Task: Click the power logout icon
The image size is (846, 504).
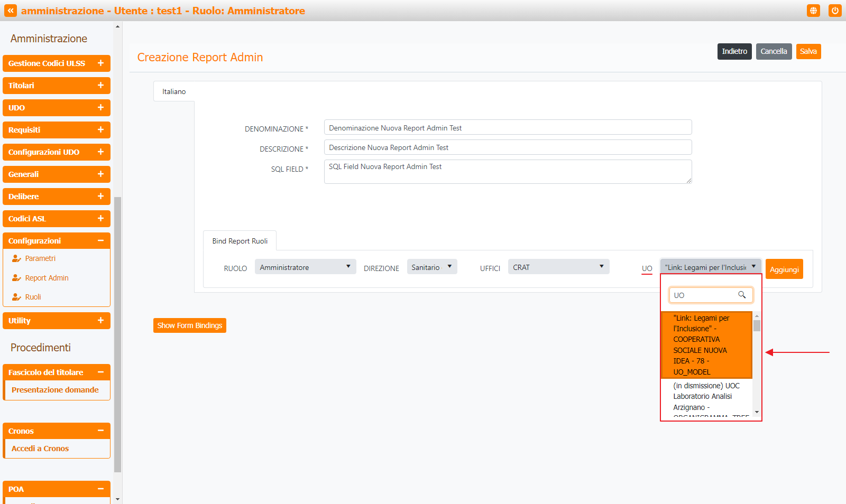Action: tap(835, 11)
